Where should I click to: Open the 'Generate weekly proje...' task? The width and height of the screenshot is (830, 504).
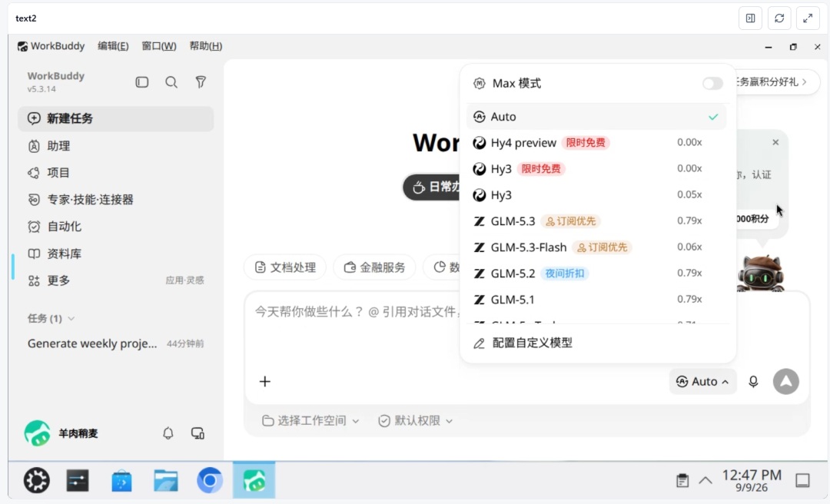pos(115,343)
